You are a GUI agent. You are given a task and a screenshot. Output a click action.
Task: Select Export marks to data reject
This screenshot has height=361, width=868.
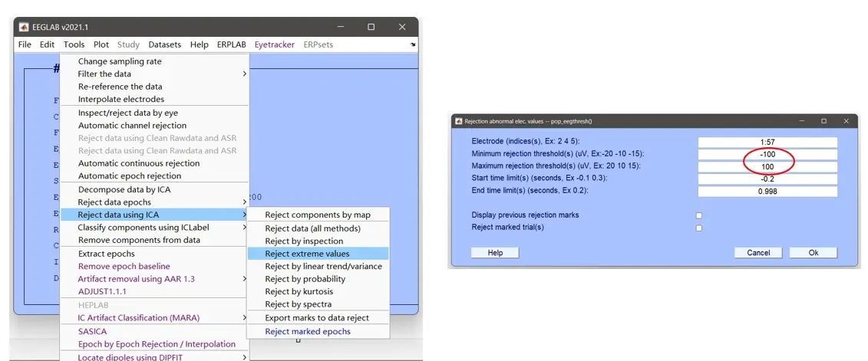coord(318,318)
